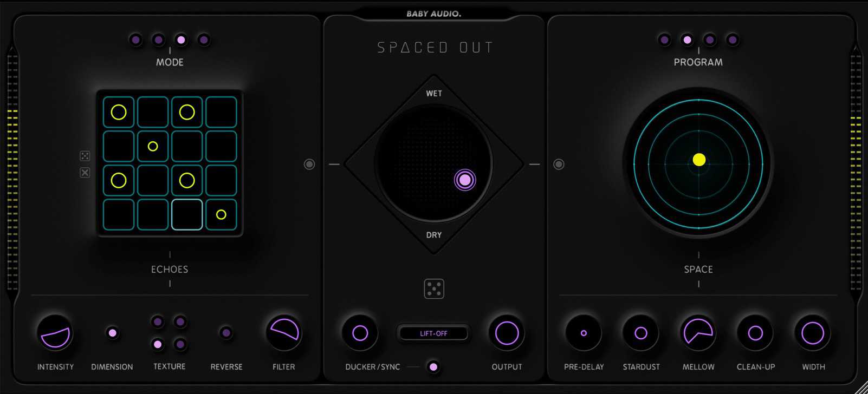Toggle the fourth row second column Echoes cell

153,214
